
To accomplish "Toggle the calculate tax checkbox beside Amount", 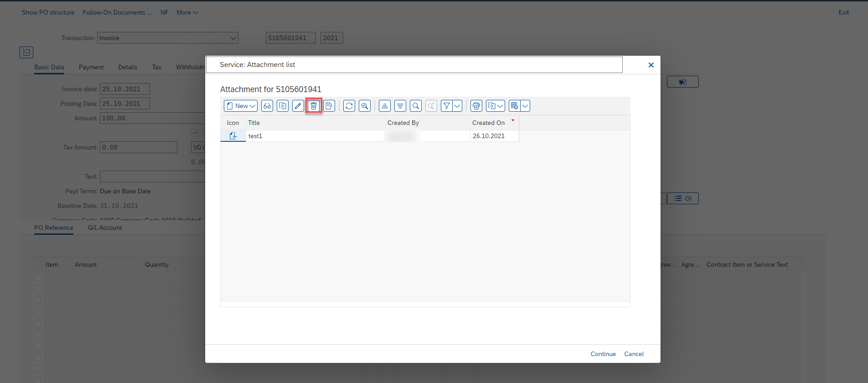I will [x=195, y=133].
